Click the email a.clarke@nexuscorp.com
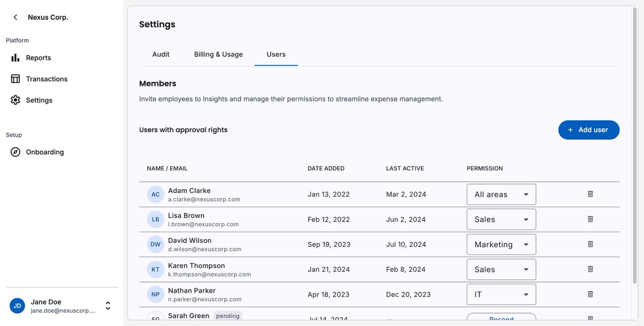Image resolution: width=644 pixels, height=326 pixels. pos(204,199)
